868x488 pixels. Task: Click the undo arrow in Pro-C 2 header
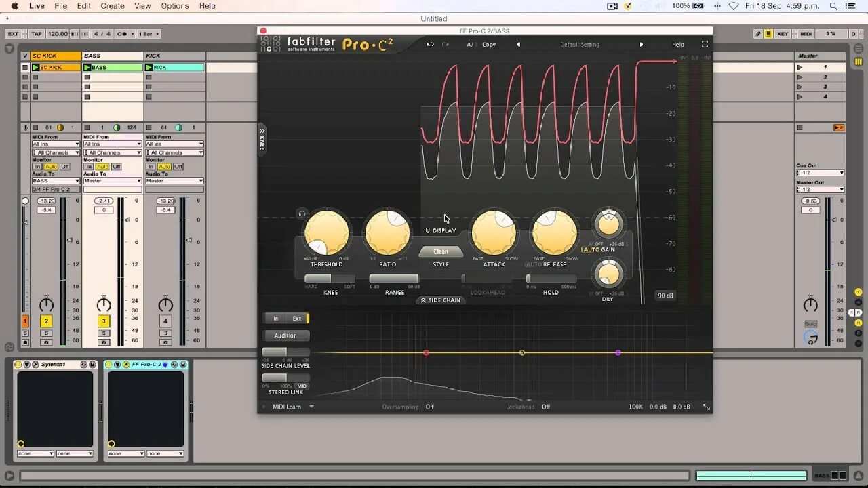click(x=430, y=45)
